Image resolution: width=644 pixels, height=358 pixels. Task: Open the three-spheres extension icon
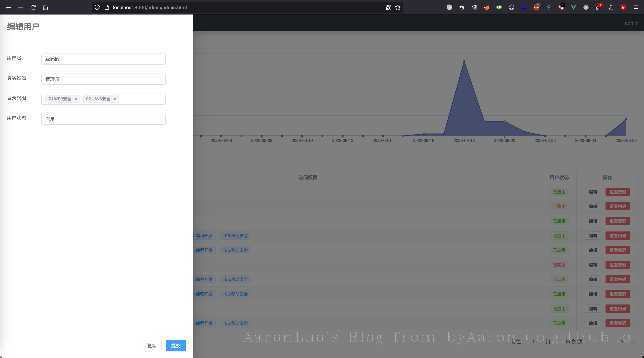pos(474,7)
